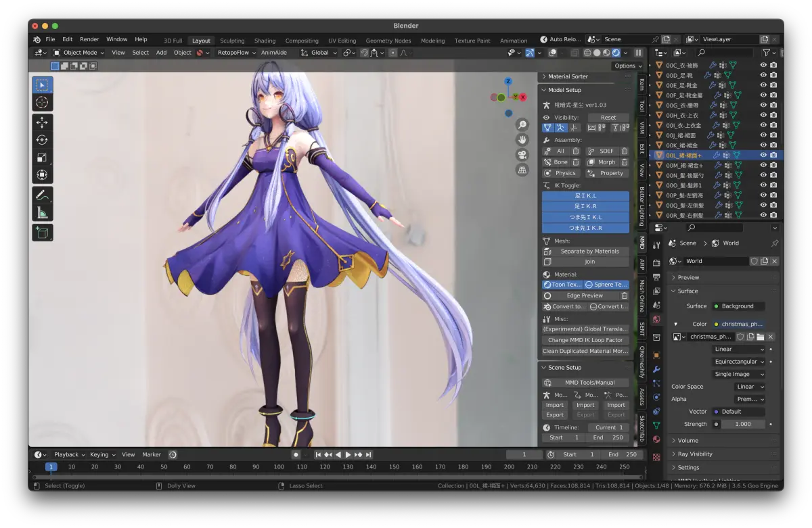Click the Physics assembly button
Image resolution: width=812 pixels, height=528 pixels.
coord(561,173)
